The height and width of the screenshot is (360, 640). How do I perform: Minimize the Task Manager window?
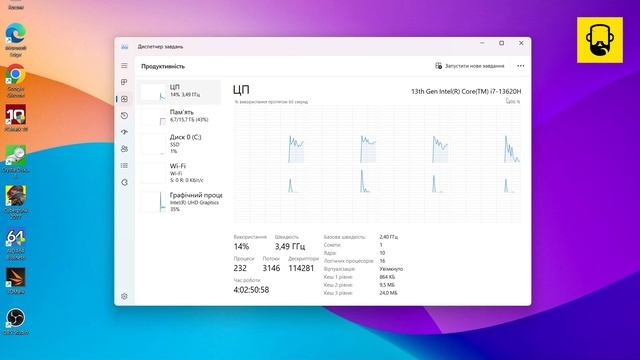pos(482,43)
